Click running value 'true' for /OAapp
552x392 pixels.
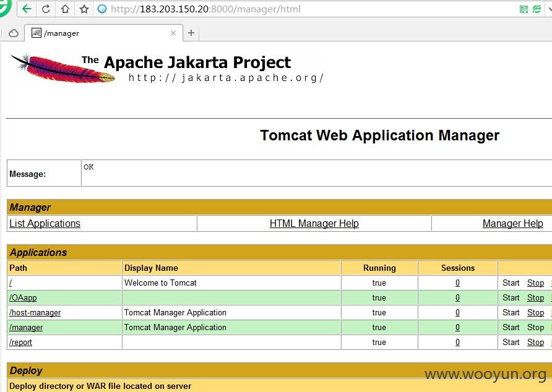[x=379, y=297]
